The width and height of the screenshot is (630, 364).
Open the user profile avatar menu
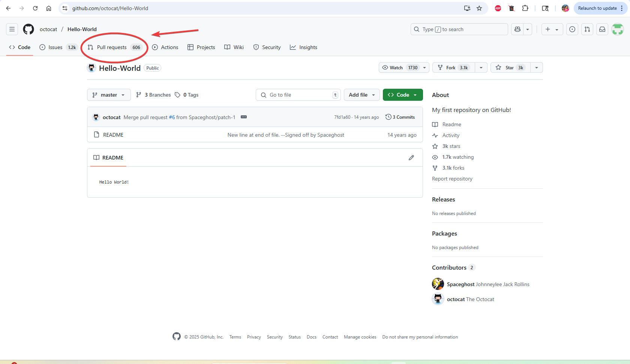pos(617,29)
